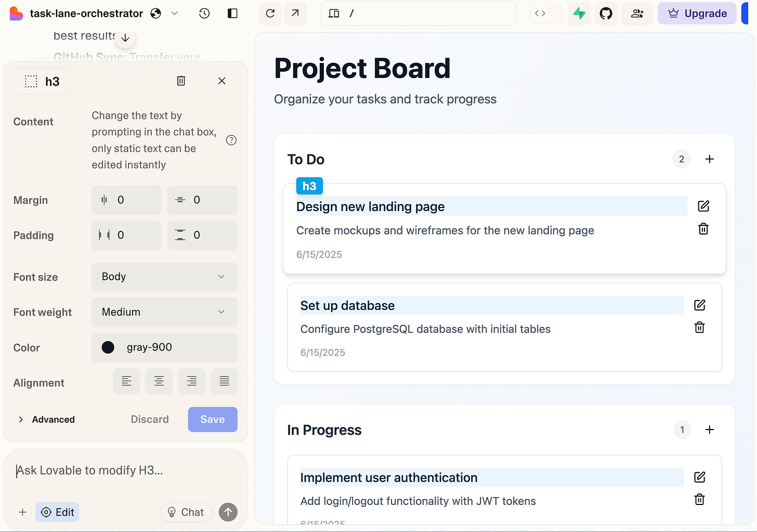Open the Font weight Medium dropdown
This screenshot has height=532, width=757.
click(164, 312)
